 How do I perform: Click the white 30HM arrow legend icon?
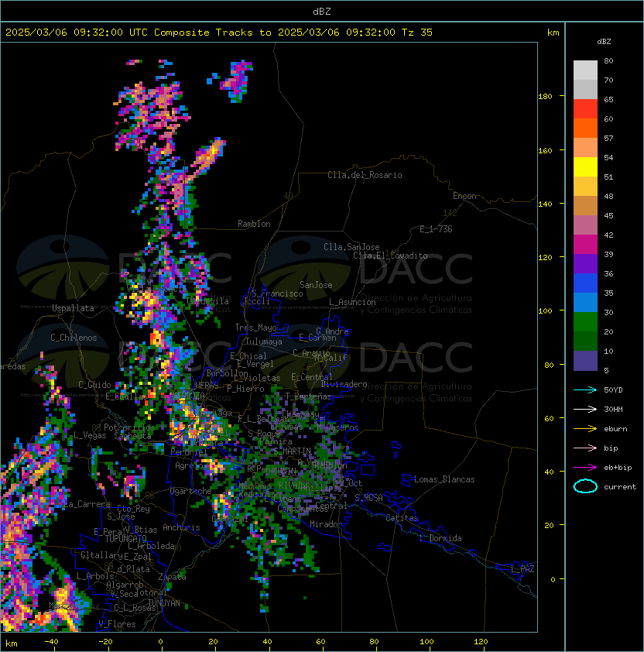pyautogui.click(x=585, y=409)
